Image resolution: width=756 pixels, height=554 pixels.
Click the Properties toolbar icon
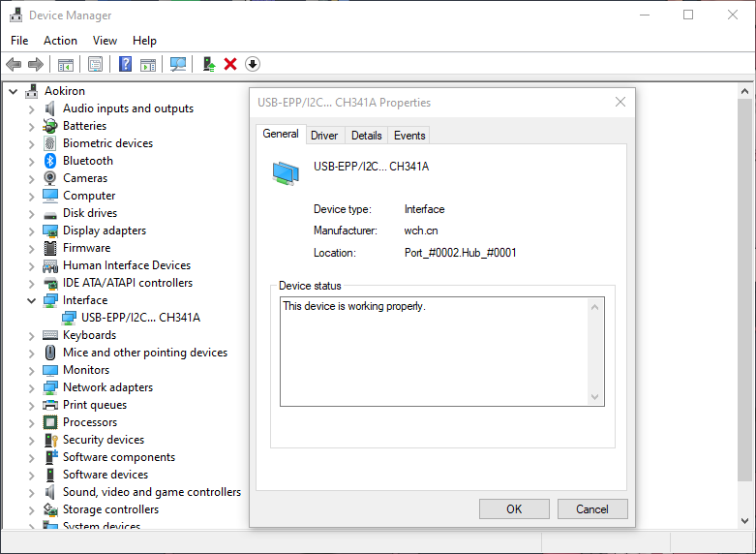click(x=96, y=64)
